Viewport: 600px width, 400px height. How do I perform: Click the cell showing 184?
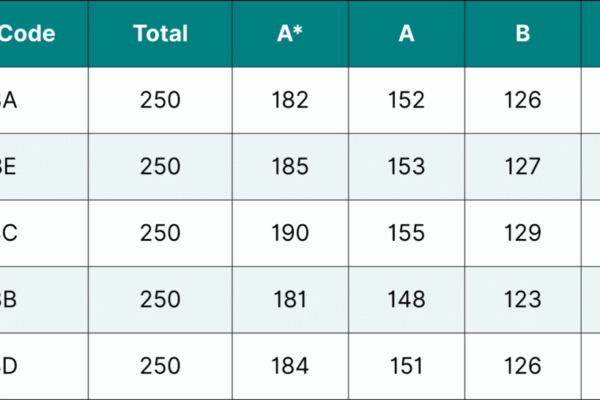(x=290, y=366)
